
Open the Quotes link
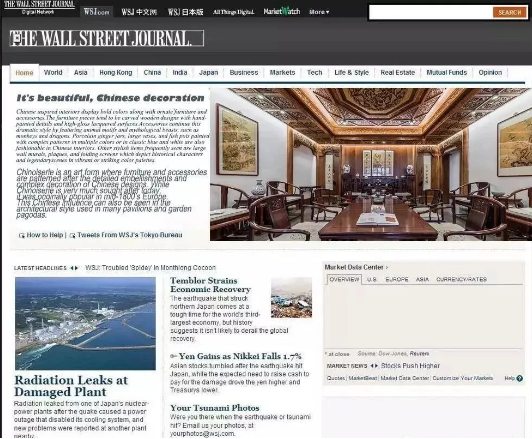click(336, 378)
